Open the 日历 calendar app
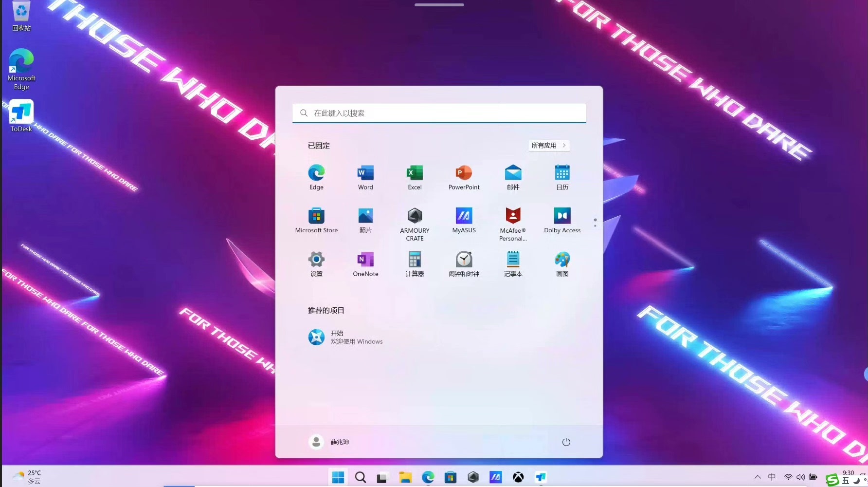This screenshot has width=868, height=487. (x=562, y=177)
